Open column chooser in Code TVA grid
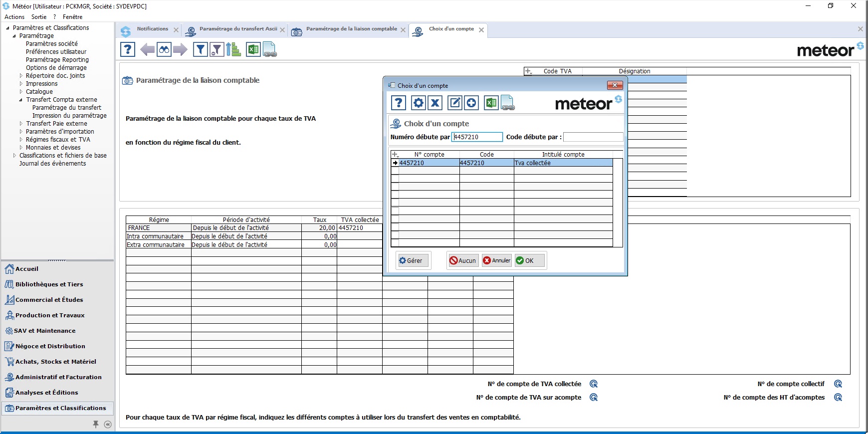The width and height of the screenshot is (868, 434). [x=528, y=71]
